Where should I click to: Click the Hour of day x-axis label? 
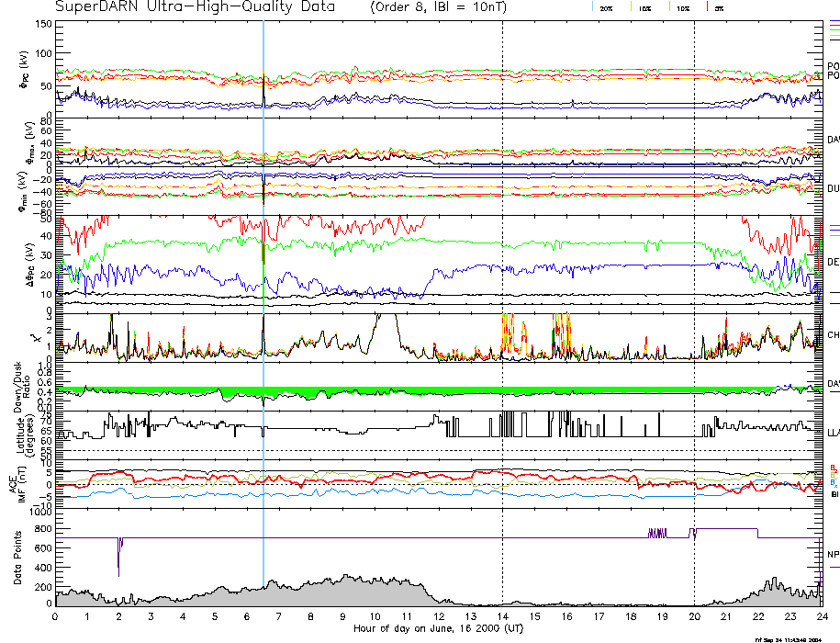(437, 628)
